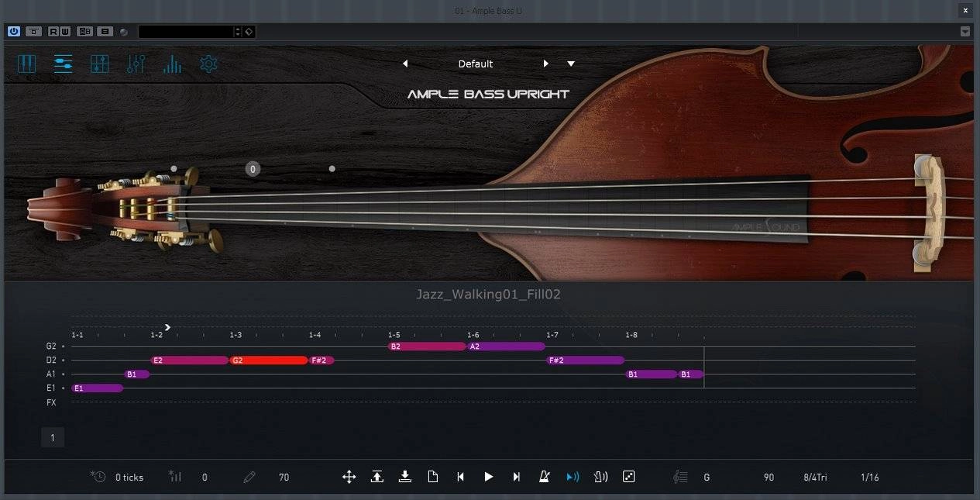
Task: Create a new blank riff page
Action: (433, 477)
